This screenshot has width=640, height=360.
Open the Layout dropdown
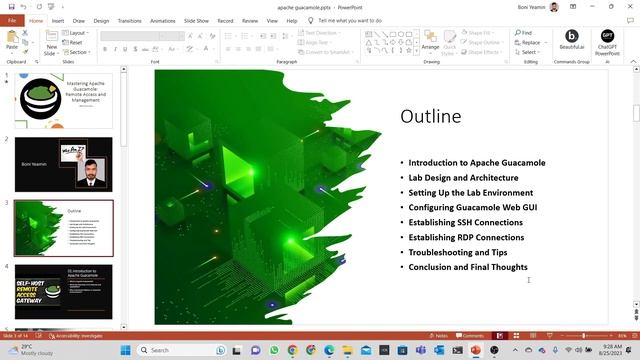(76, 33)
